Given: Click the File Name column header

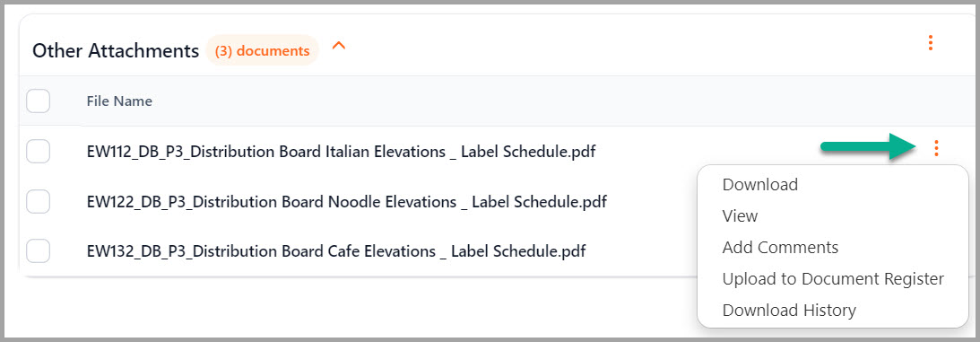Looking at the screenshot, I should [x=119, y=101].
